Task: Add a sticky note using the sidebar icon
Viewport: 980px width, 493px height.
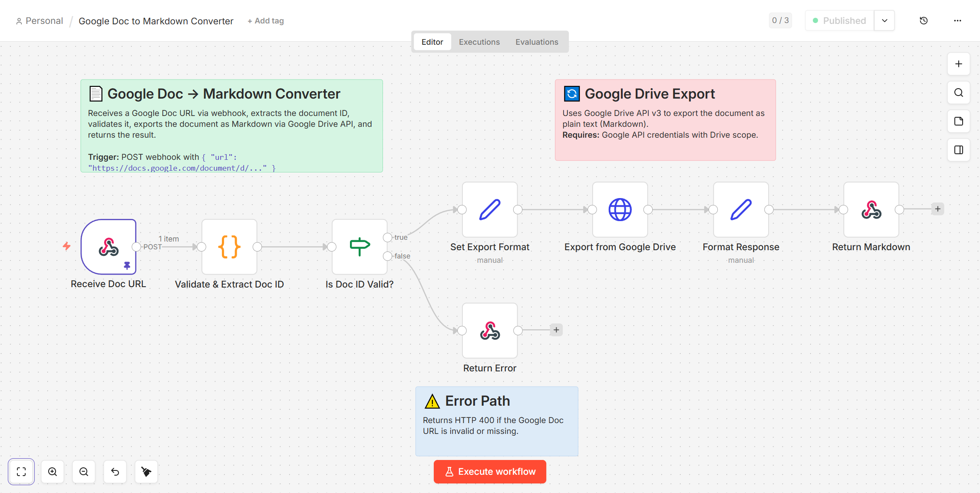Action: [959, 121]
